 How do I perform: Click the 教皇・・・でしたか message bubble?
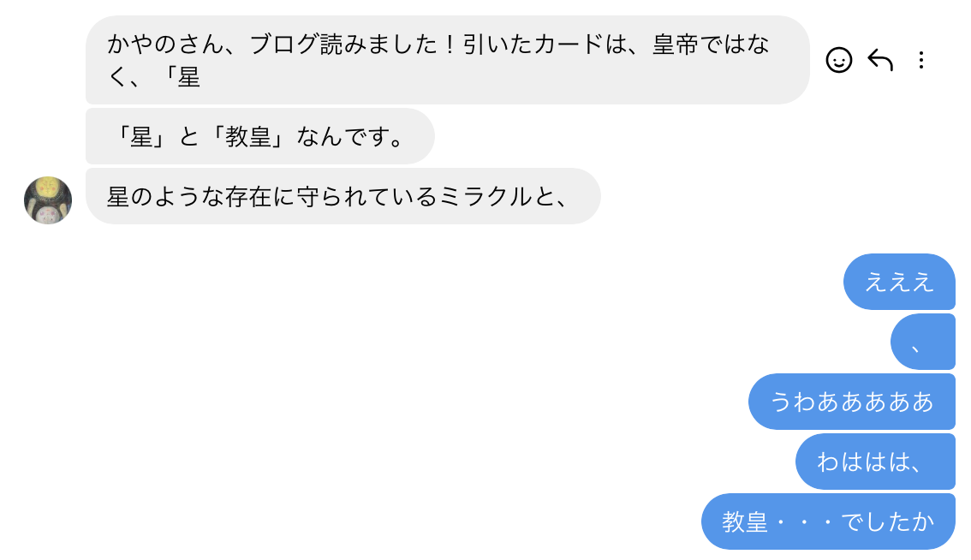827,521
